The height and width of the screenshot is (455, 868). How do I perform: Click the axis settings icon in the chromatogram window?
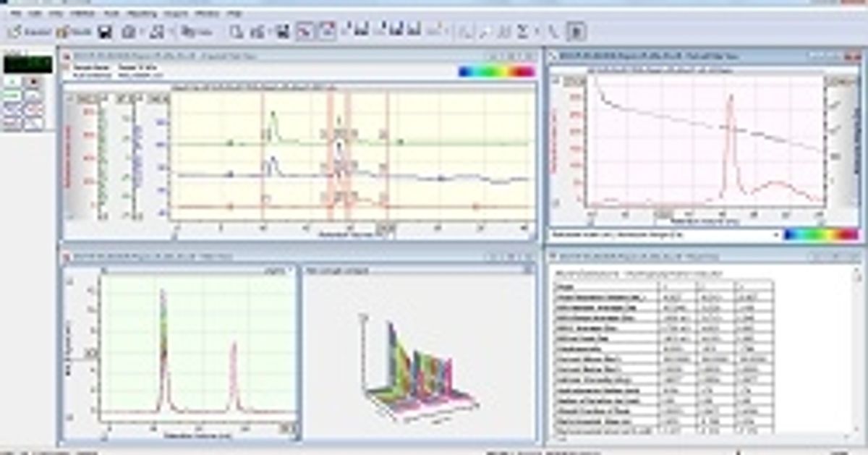coord(70,96)
